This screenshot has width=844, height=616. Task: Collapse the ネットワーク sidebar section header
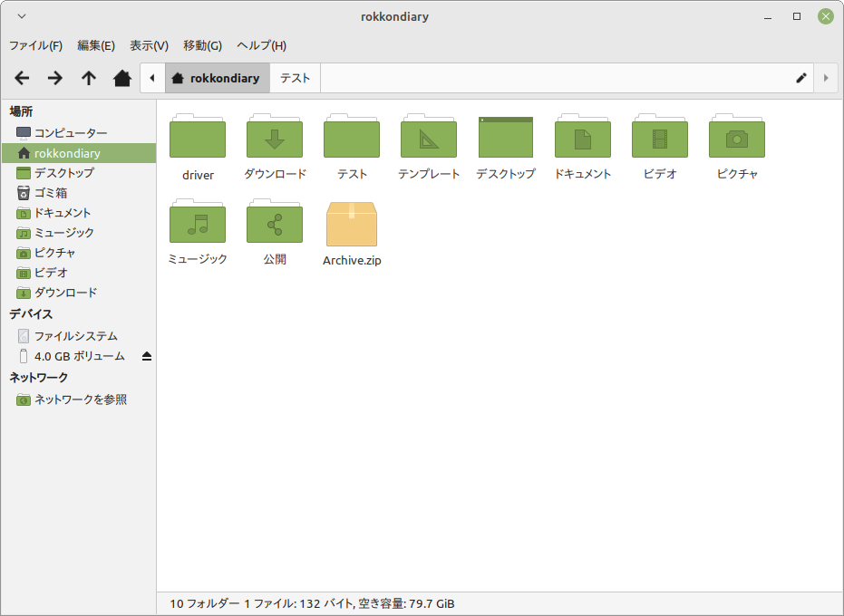39,377
